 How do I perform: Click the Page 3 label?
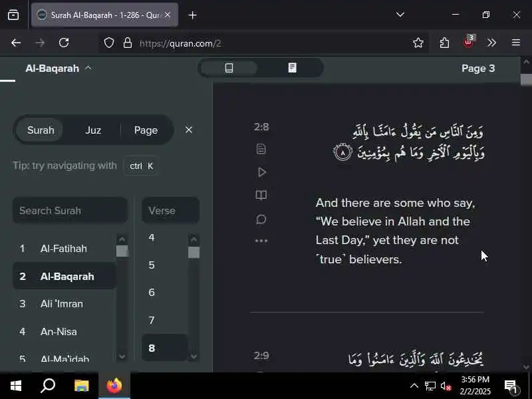click(x=478, y=68)
